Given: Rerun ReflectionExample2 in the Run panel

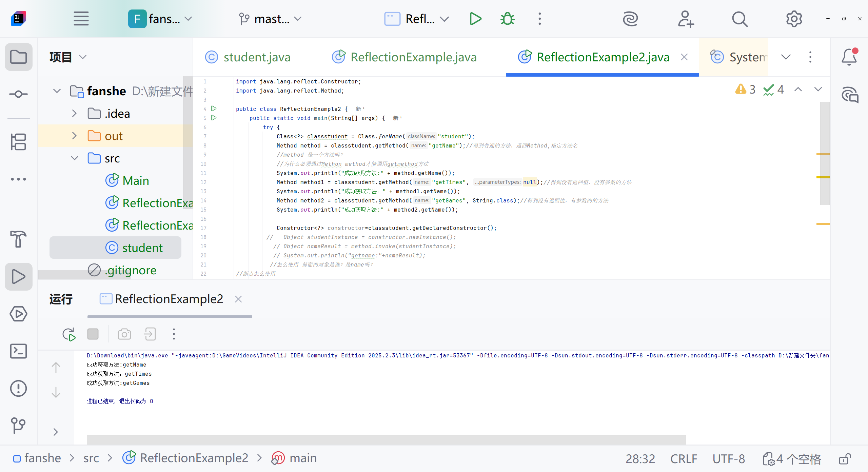Looking at the screenshot, I should 69,334.
